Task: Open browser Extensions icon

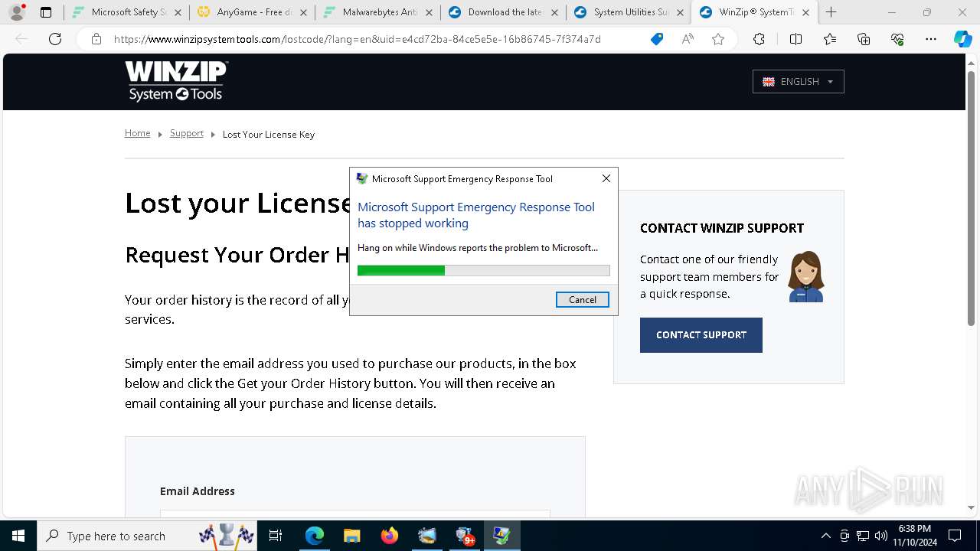Action: 759,40
